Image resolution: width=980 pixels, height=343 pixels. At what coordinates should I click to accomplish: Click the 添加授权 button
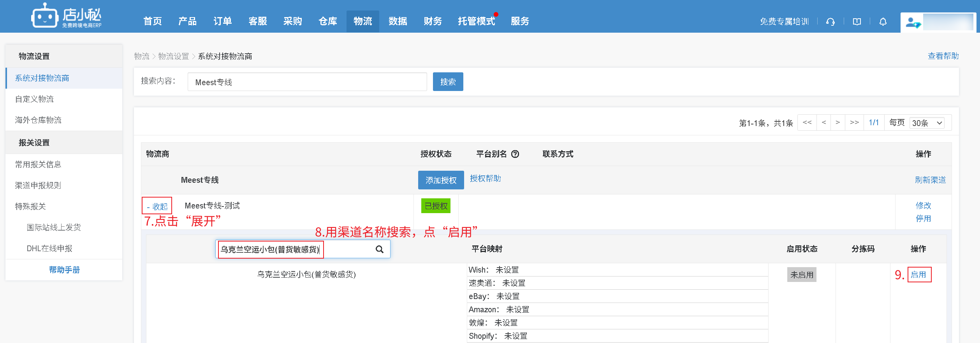tap(441, 180)
